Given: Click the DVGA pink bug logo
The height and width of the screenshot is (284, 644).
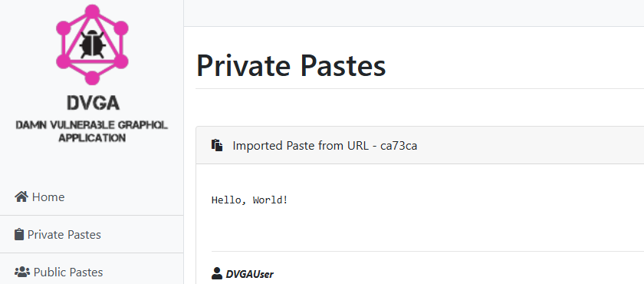Looking at the screenshot, I should [x=92, y=45].
